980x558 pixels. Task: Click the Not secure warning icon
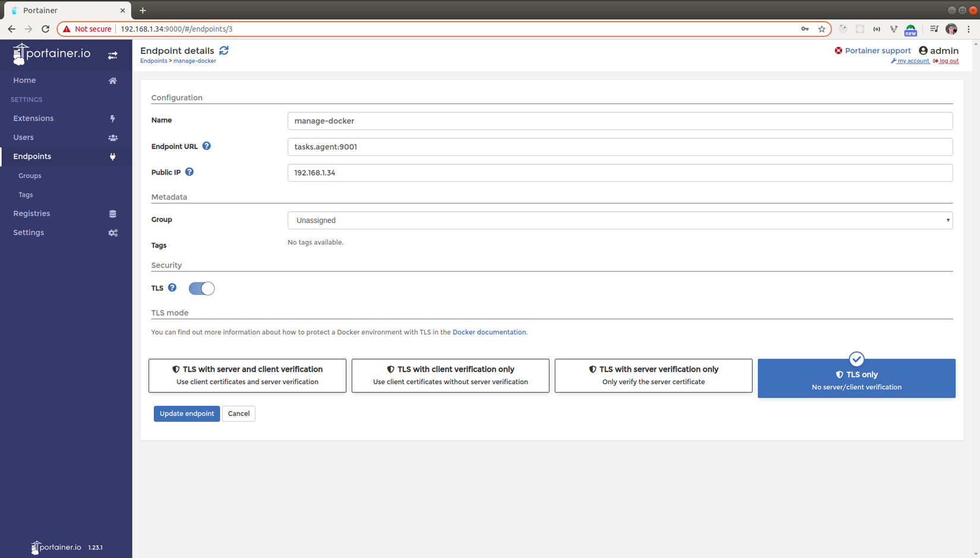[67, 28]
